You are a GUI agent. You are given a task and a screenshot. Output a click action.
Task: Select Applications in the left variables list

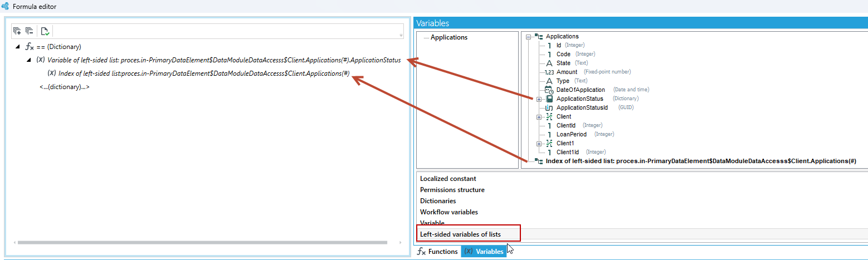click(449, 37)
